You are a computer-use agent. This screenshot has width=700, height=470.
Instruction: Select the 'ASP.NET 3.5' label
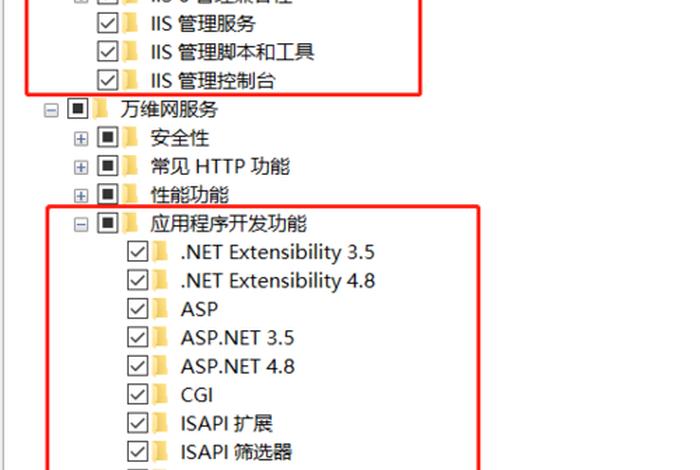(x=238, y=338)
